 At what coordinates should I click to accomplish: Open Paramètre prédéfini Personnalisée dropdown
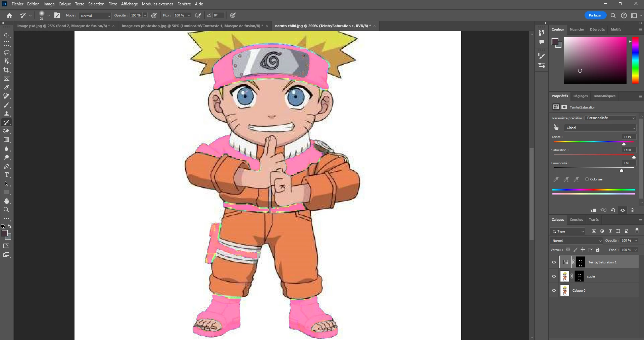611,118
